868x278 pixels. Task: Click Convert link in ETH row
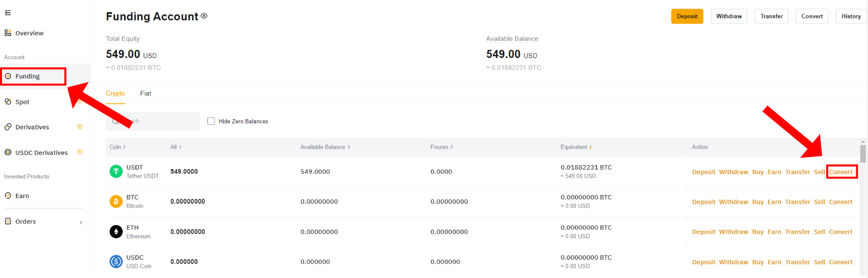(x=840, y=232)
